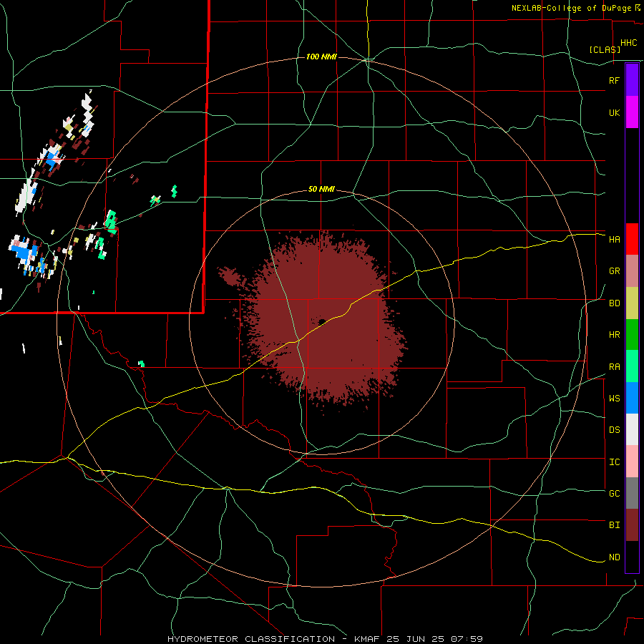644x644 pixels.
Task: Click the UK magenta legend swatch
Action: (x=632, y=112)
